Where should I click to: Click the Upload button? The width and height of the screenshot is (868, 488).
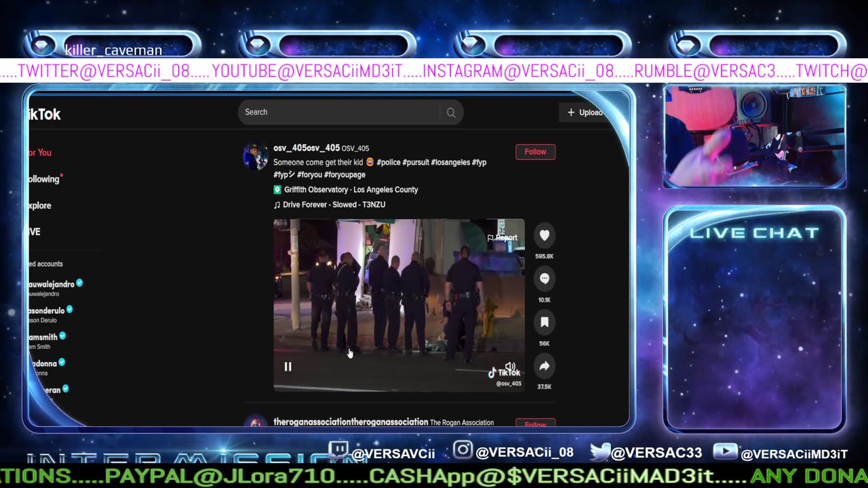click(585, 113)
